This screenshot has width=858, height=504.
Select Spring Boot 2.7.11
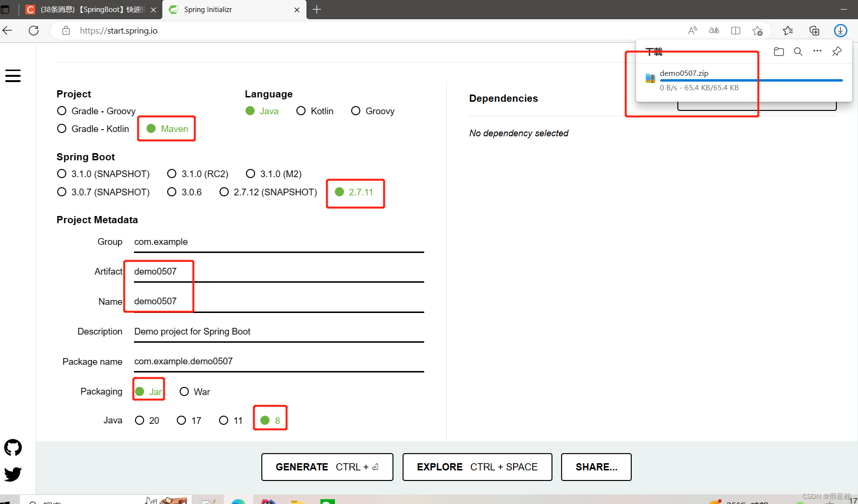pyautogui.click(x=354, y=192)
